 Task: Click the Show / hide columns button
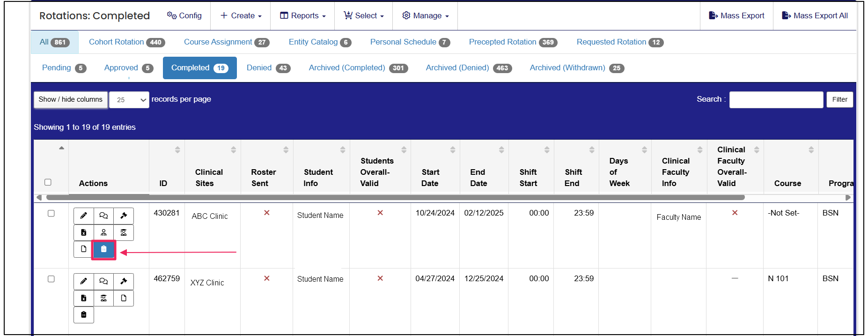point(71,99)
